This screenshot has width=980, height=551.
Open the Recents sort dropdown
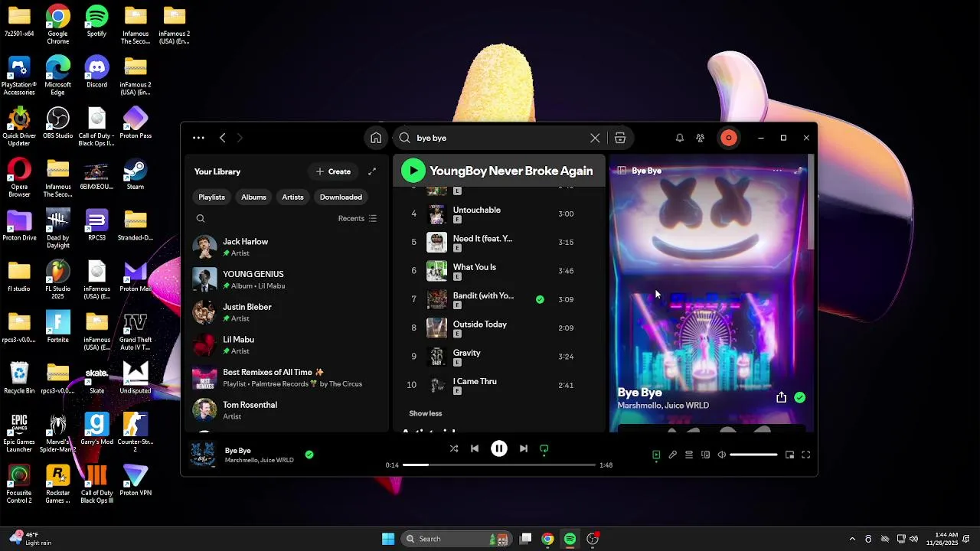358,219
